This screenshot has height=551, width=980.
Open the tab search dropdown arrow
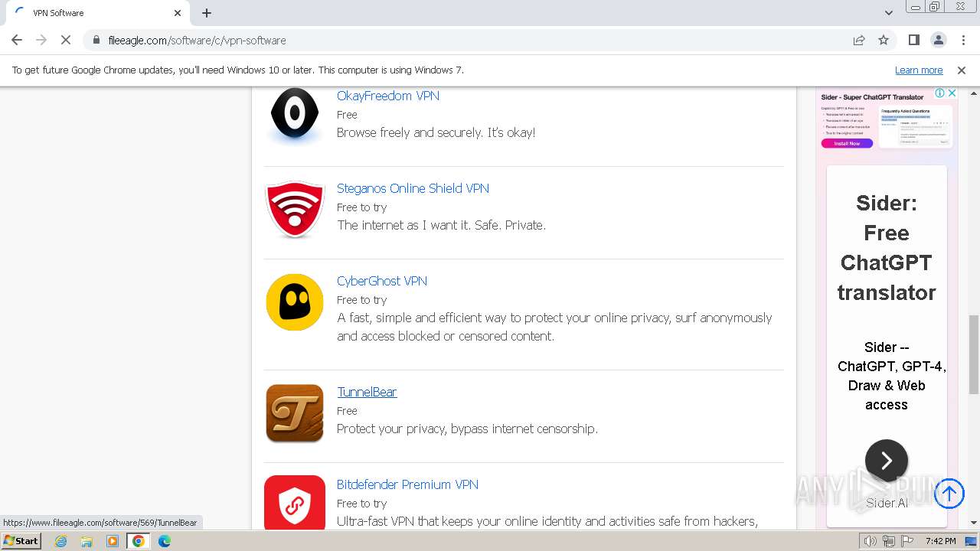888,13
